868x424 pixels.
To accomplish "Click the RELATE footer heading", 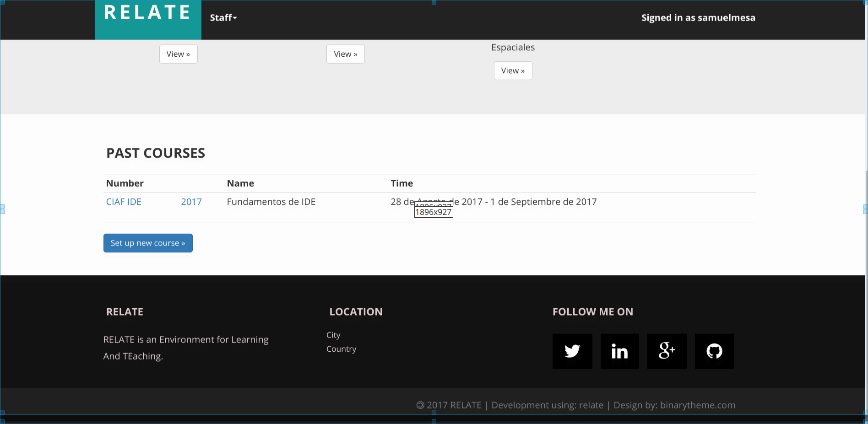I will [x=125, y=312].
